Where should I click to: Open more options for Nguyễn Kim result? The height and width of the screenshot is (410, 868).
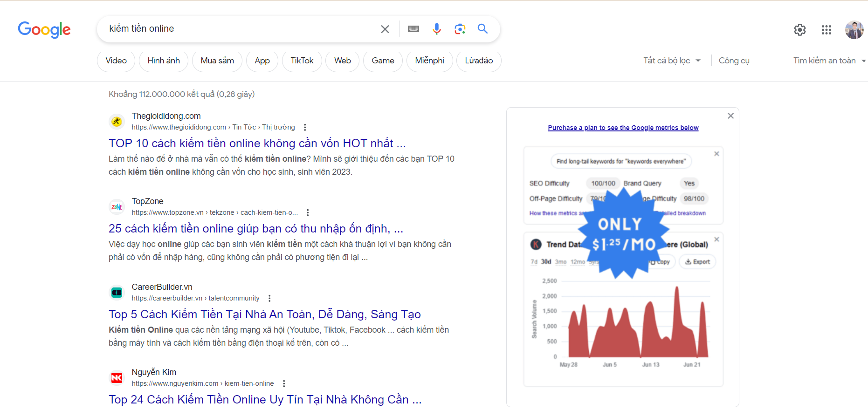click(x=284, y=383)
